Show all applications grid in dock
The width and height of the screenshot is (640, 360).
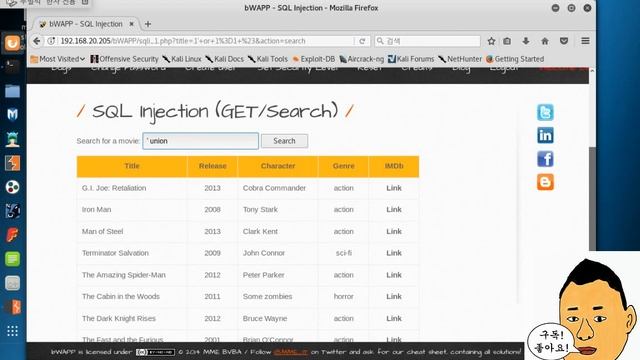(12, 331)
